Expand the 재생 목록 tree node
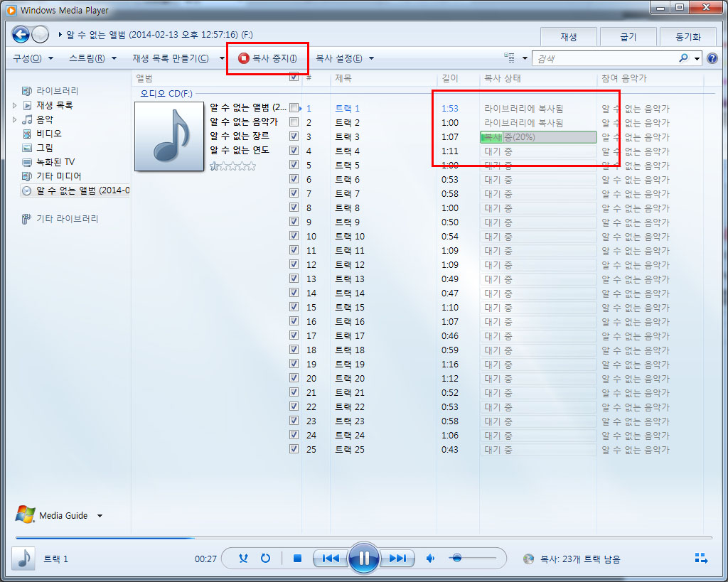This screenshot has width=728, height=582. click(14, 105)
